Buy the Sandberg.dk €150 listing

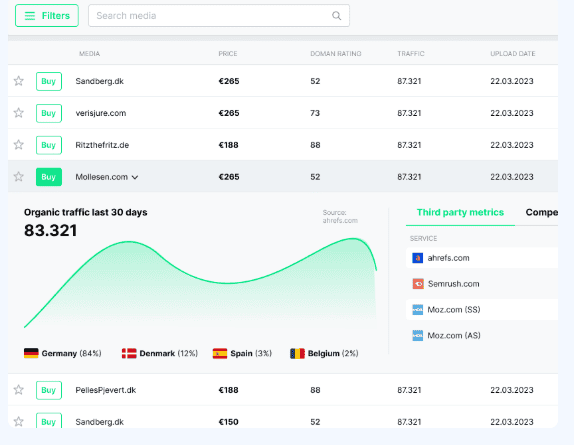pyautogui.click(x=49, y=421)
